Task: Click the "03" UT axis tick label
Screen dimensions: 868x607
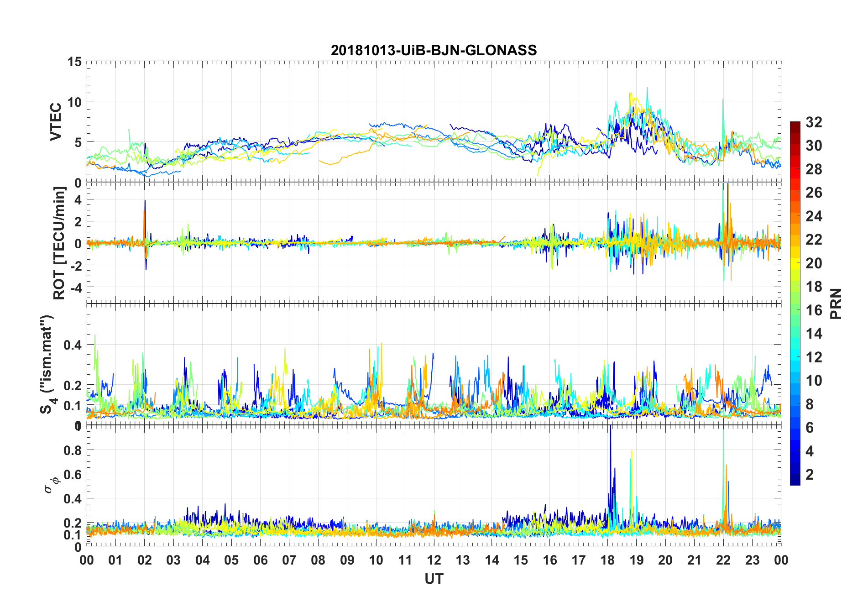Action: click(x=173, y=560)
